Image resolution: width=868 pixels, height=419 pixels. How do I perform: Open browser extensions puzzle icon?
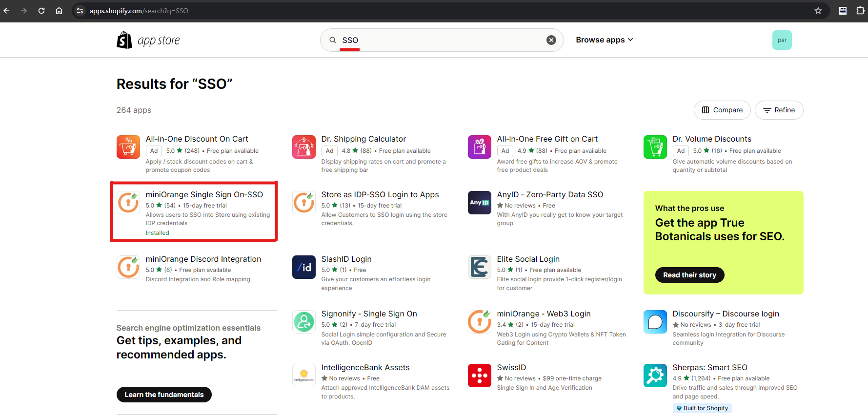pos(860,11)
